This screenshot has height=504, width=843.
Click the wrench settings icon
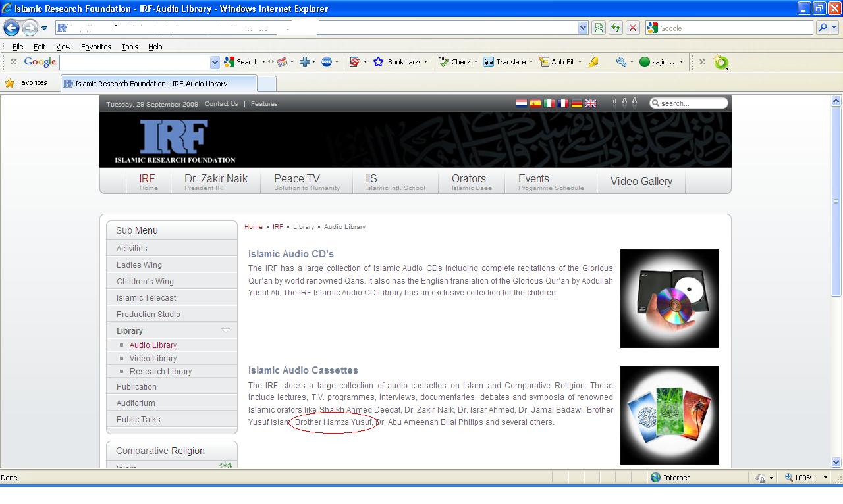[621, 62]
